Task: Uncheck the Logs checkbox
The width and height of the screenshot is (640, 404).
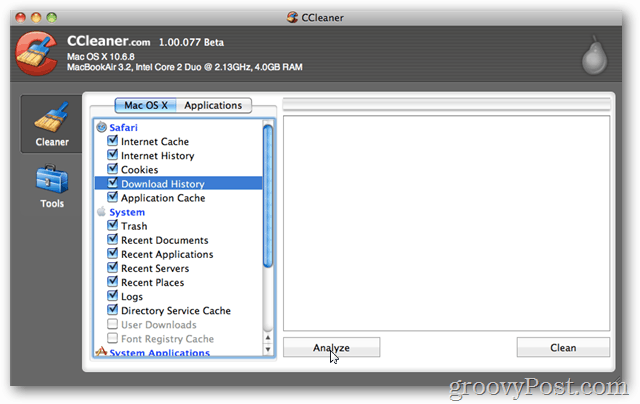Action: 112,295
